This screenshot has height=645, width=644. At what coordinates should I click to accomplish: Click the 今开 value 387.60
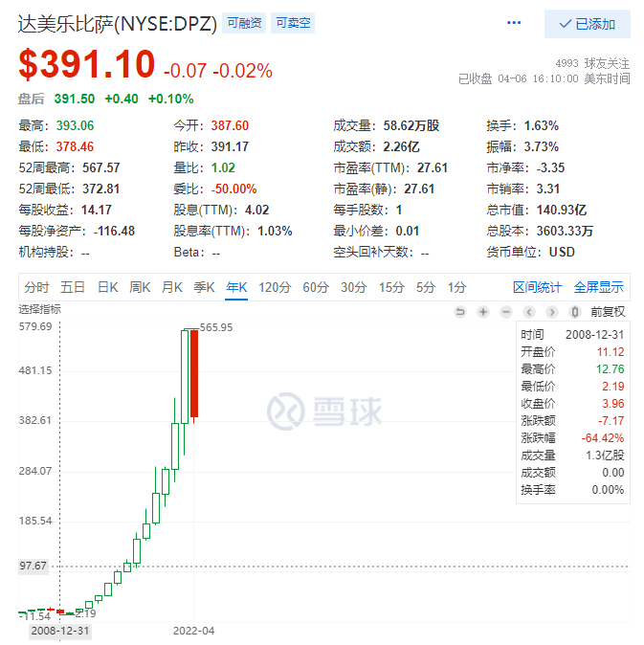tap(230, 125)
